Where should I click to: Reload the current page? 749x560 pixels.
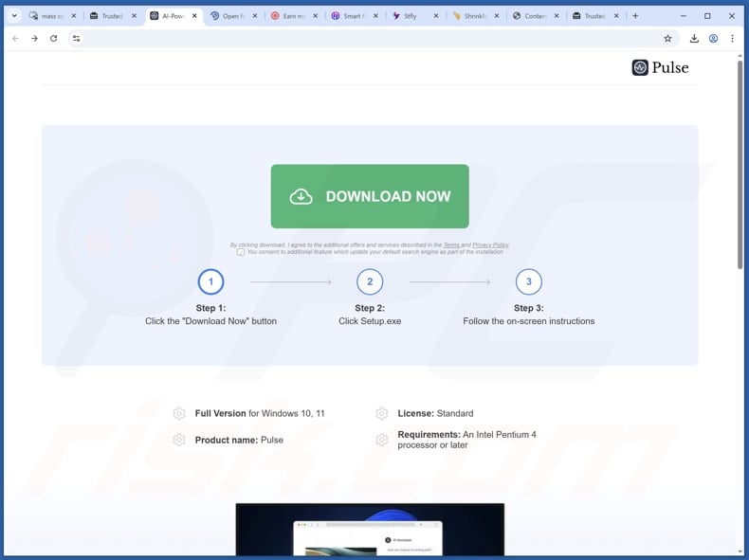[53, 38]
